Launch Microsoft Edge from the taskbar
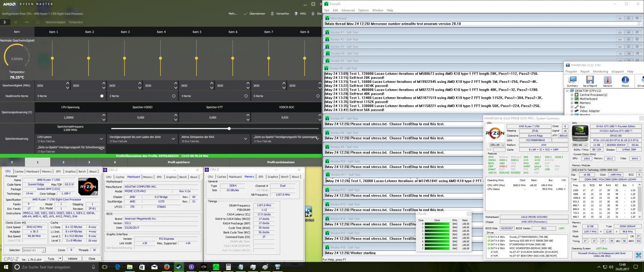The height and width of the screenshot is (272, 644). tap(117, 267)
